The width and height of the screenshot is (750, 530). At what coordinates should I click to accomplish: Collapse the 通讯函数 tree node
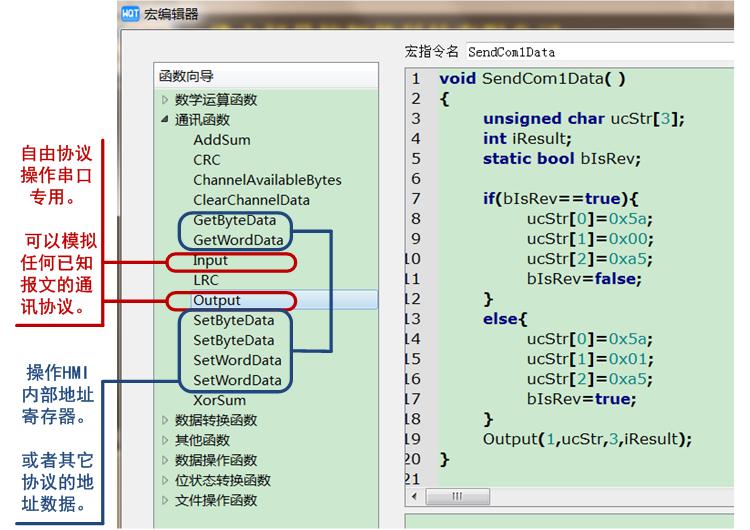point(165,120)
